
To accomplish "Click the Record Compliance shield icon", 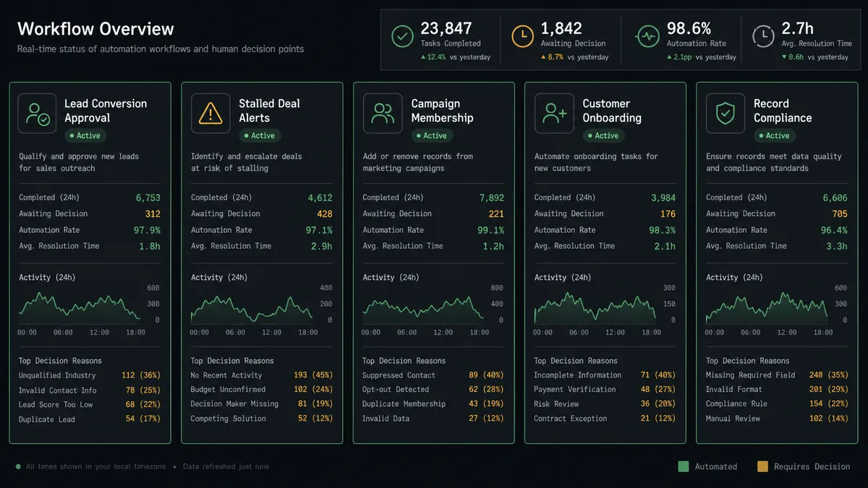I will pos(726,114).
